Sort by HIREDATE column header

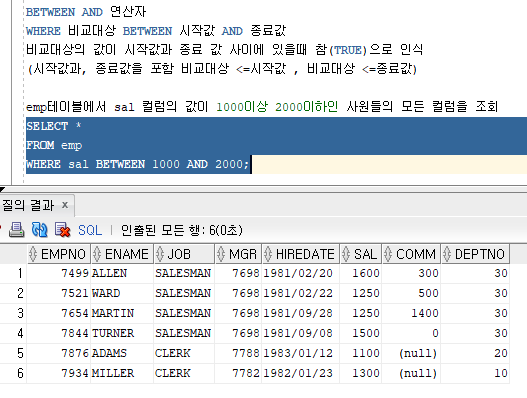click(301, 254)
